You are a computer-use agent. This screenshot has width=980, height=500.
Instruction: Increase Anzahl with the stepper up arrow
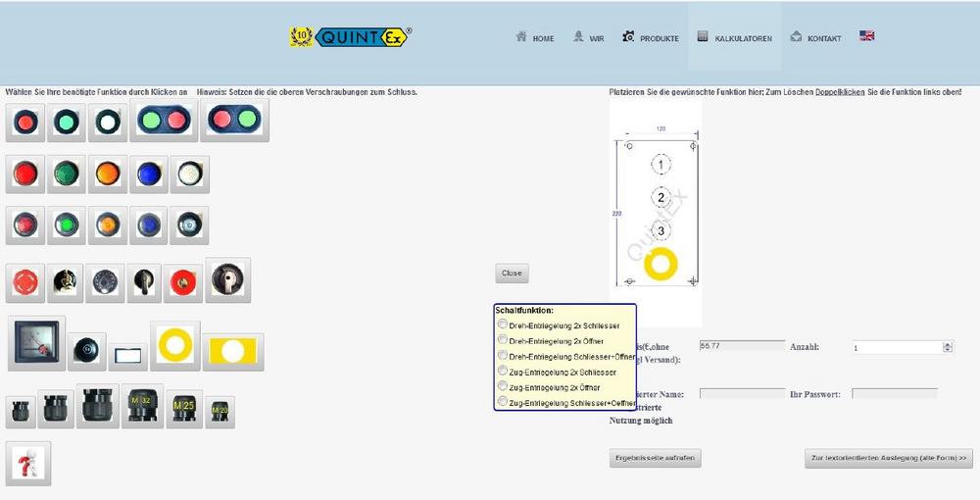[x=948, y=344]
